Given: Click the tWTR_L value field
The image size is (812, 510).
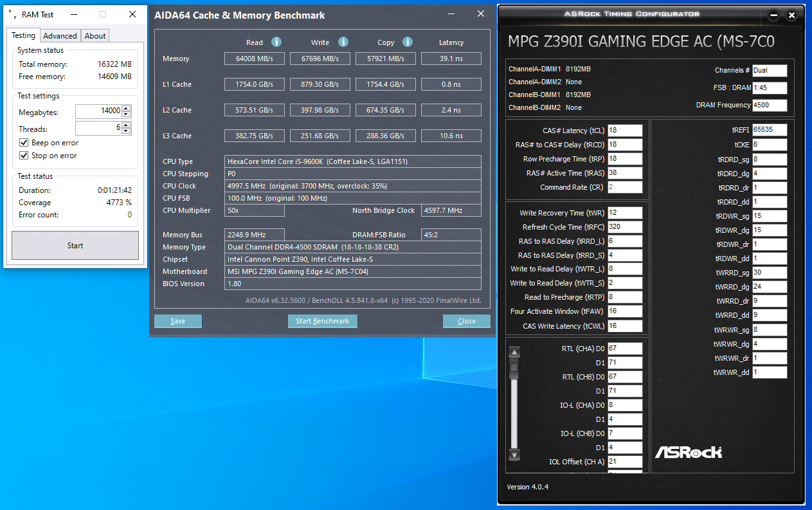Looking at the screenshot, I should tap(625, 269).
